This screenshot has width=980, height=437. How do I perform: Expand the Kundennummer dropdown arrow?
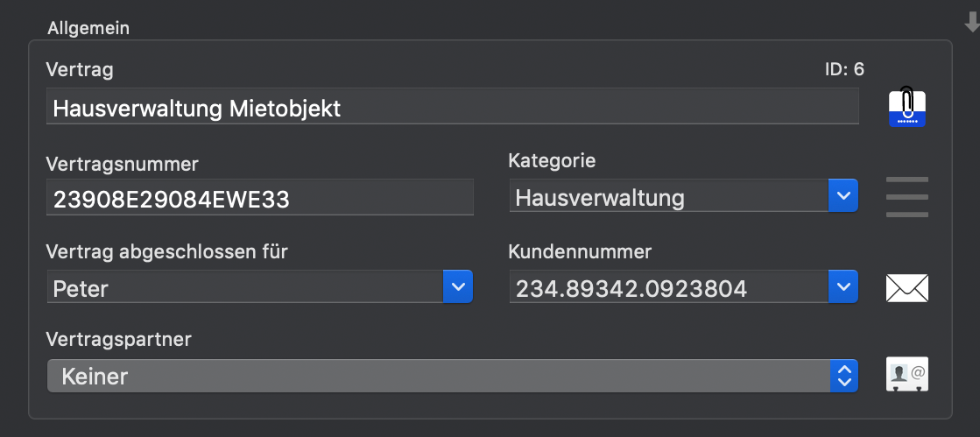tap(843, 287)
